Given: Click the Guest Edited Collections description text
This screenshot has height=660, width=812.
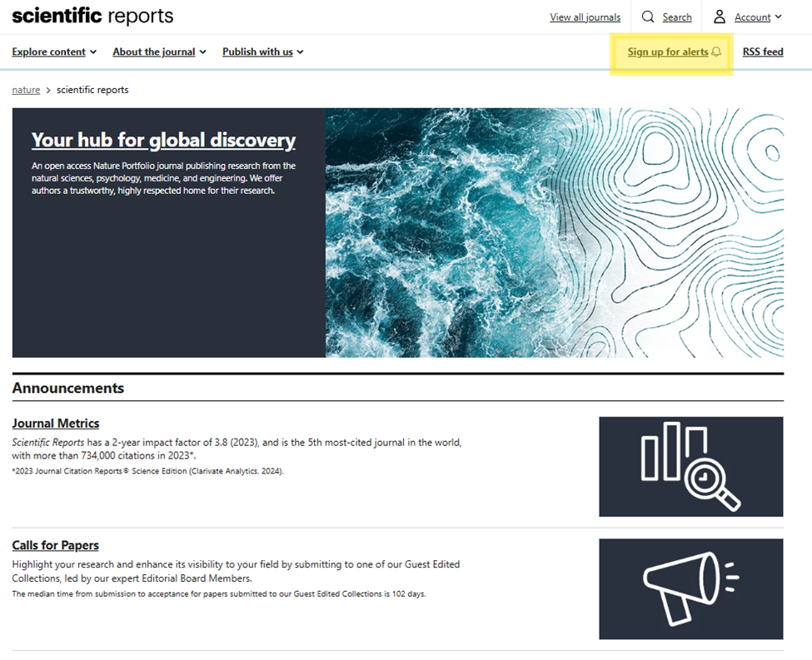Looking at the screenshot, I should coord(236,571).
